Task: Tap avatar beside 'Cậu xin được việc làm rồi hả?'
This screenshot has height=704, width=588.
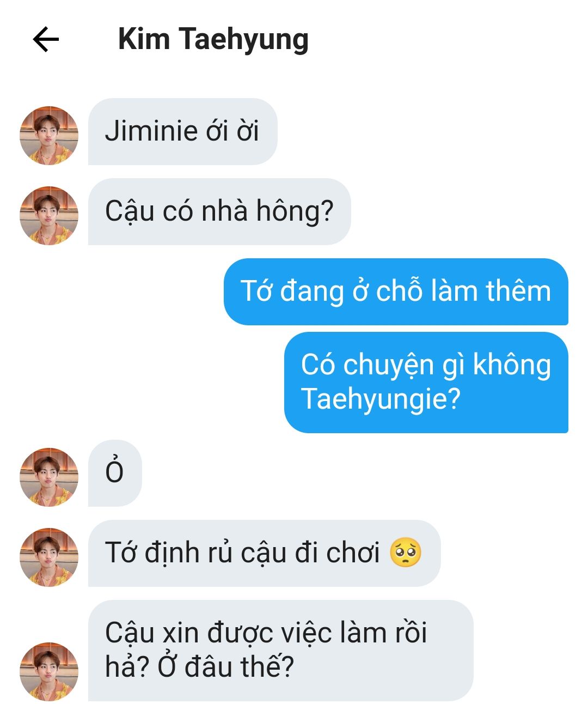Action: [x=49, y=671]
